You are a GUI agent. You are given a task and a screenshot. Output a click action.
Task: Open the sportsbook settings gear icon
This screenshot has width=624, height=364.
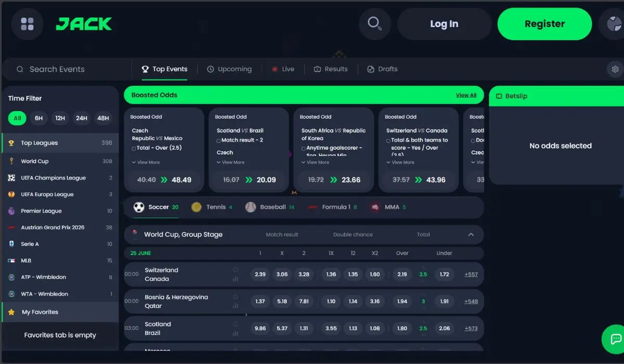point(615,69)
